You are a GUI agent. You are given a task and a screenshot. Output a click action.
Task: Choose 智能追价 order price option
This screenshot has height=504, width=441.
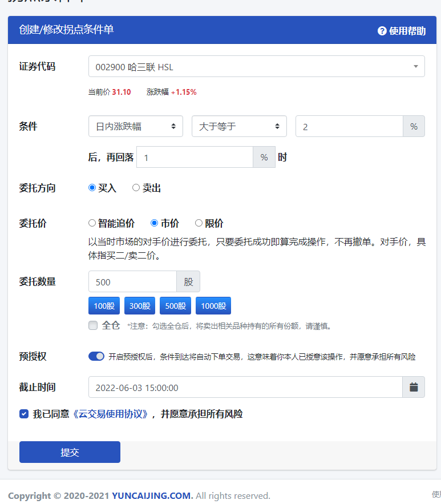92,223
